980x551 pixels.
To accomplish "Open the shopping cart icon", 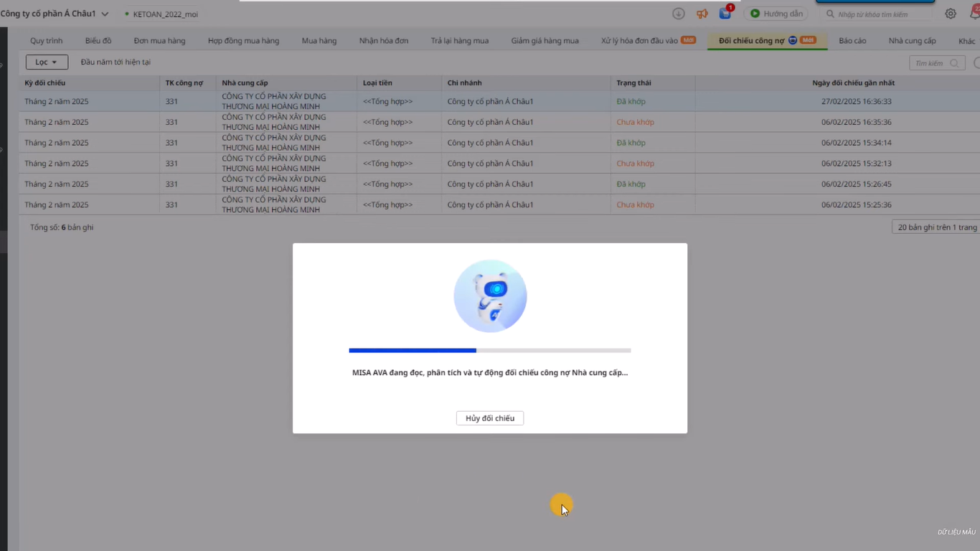I will coord(725,14).
